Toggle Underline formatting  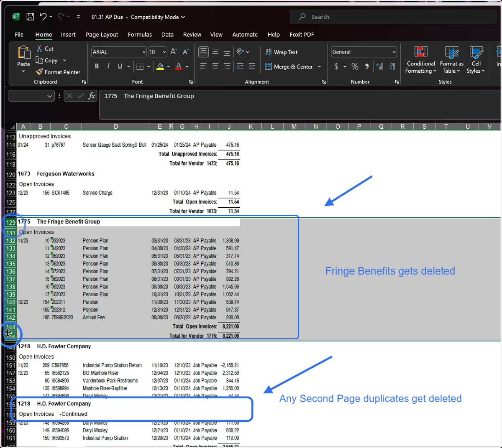tap(120, 66)
